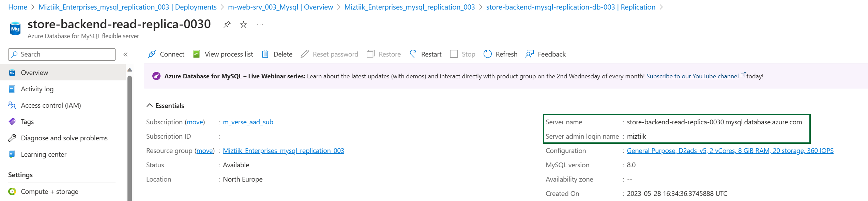Viewport: 868px width, 201px height.
Task: Open Subscribe to our YouTube channel link
Action: coord(692,76)
